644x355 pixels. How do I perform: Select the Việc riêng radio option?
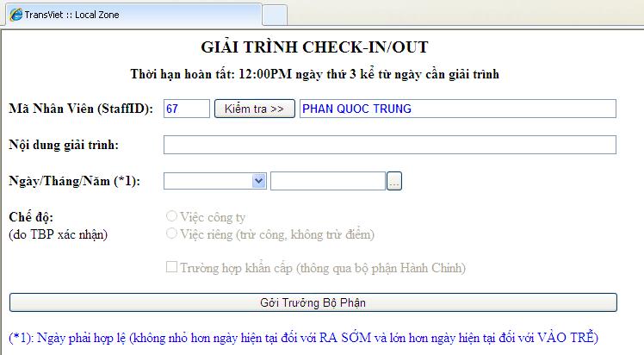[171, 234]
